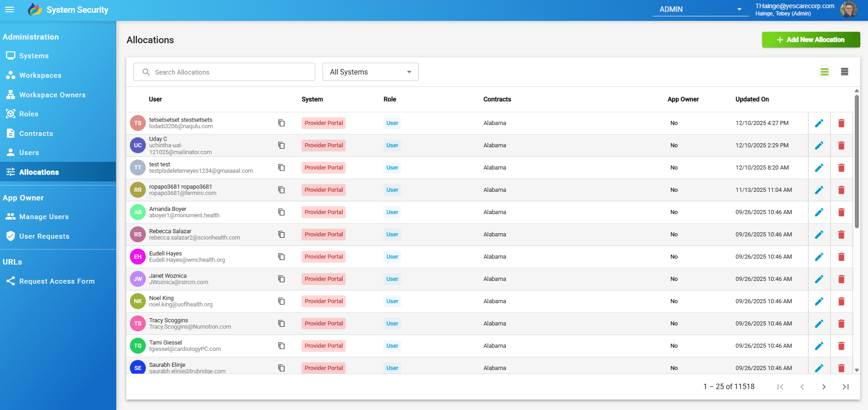Edit the Tami Giessel allocation
Screen dimensions: 868x410
(x=819, y=346)
